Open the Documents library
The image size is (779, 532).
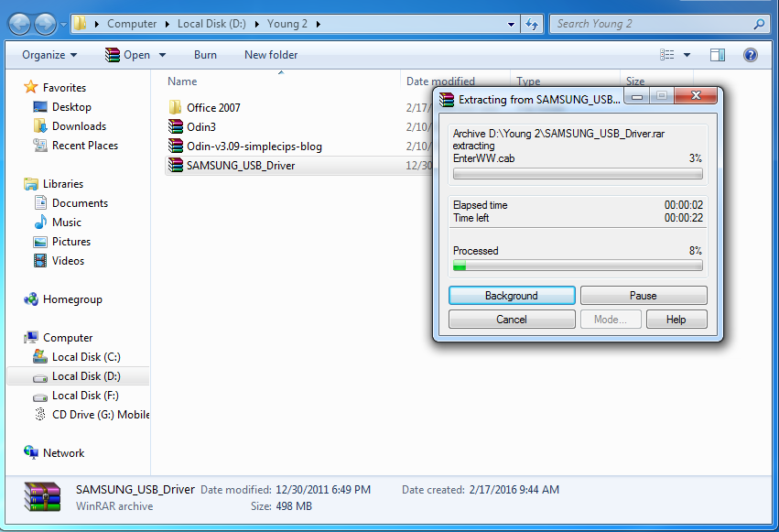click(x=80, y=203)
